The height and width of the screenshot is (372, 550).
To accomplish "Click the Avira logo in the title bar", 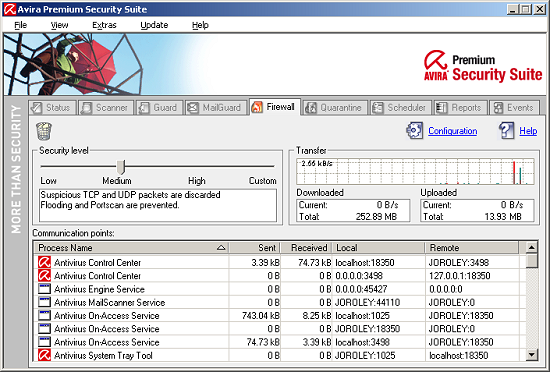I will (9, 9).
